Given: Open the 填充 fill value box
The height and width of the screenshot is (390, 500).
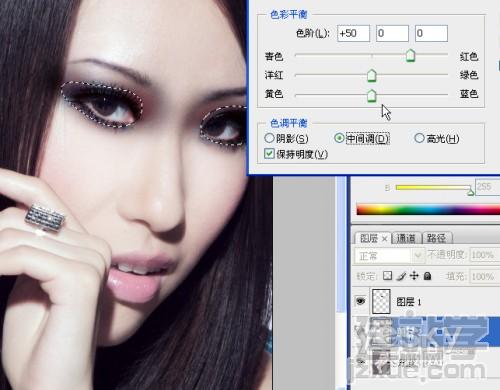Looking at the screenshot, I should tap(485, 276).
